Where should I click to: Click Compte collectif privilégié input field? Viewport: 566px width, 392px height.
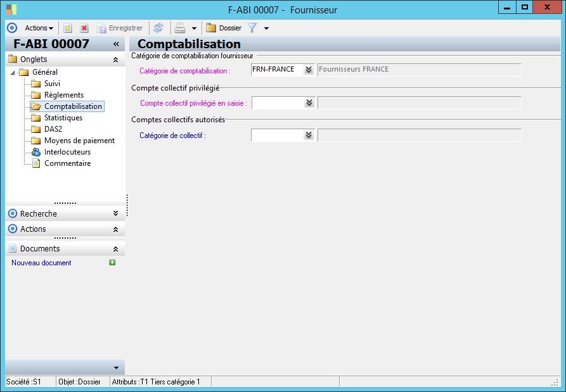point(278,103)
